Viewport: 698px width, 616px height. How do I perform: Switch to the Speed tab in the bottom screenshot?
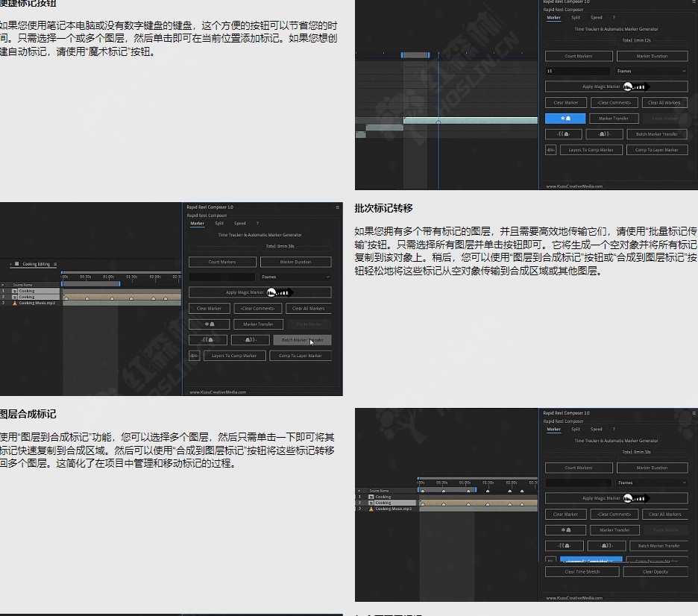point(596,429)
